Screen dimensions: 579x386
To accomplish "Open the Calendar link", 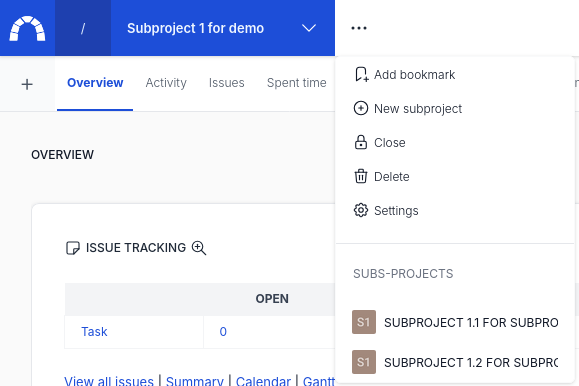I will [263, 381].
